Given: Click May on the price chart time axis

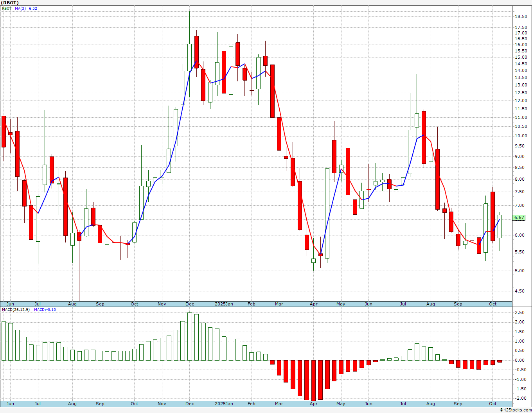Looking at the screenshot, I should click(341, 304).
